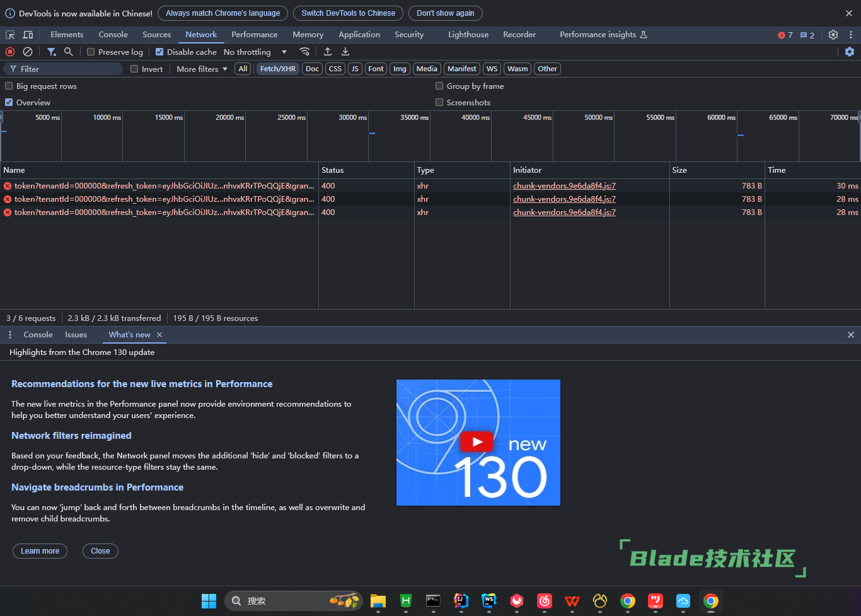Open Navigate breadcrumbs in Performance link

[98, 487]
